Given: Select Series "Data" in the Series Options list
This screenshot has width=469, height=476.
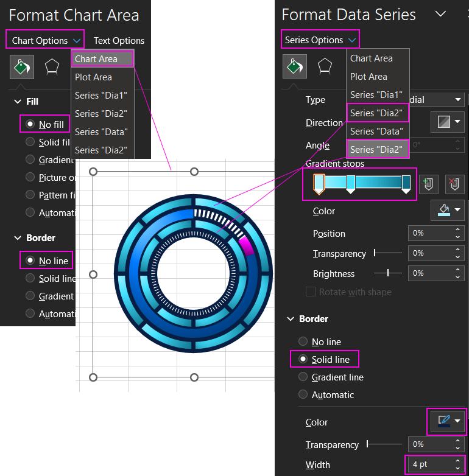Looking at the screenshot, I should point(376,131).
